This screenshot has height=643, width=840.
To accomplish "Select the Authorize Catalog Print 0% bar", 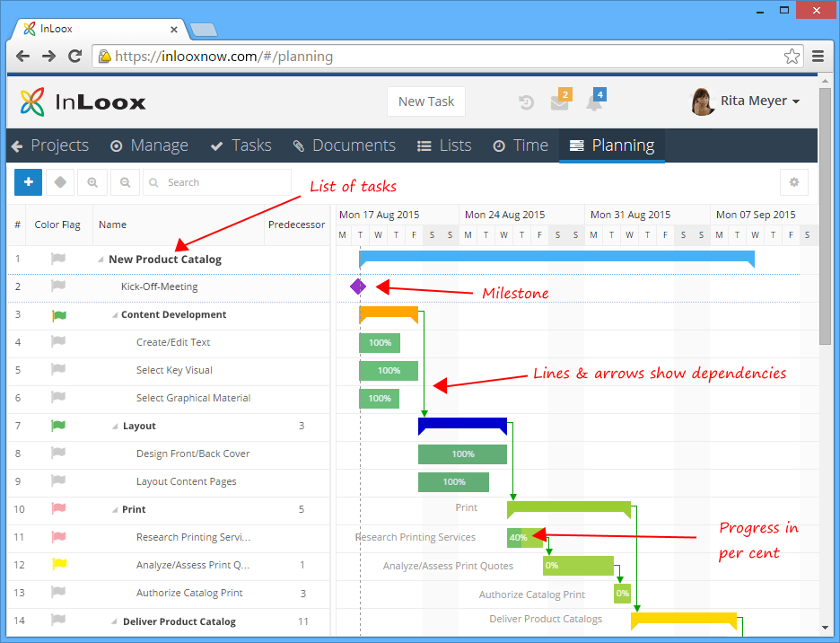I will tap(622, 593).
